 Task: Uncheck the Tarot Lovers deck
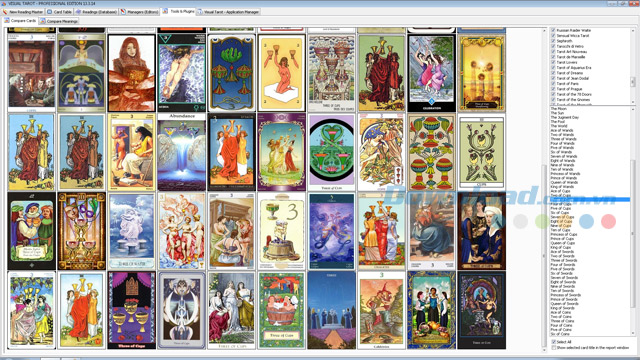[x=553, y=62]
